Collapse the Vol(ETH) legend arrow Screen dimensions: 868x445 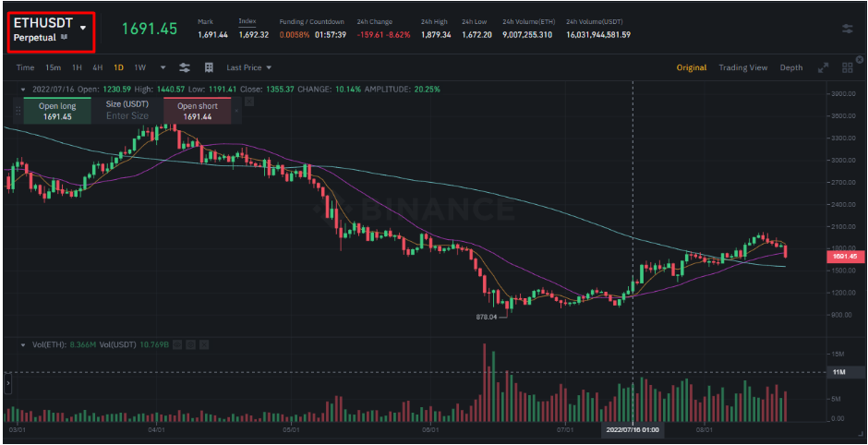(22, 344)
